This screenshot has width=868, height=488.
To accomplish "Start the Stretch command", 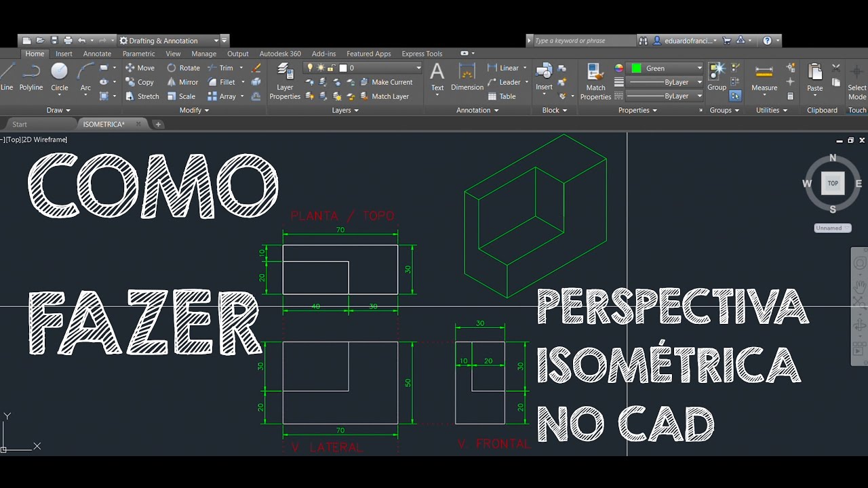I will (x=142, y=96).
